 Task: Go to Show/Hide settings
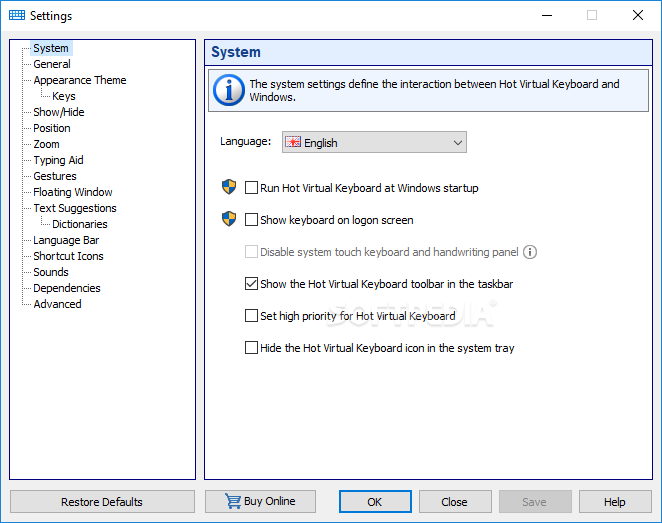coord(59,112)
